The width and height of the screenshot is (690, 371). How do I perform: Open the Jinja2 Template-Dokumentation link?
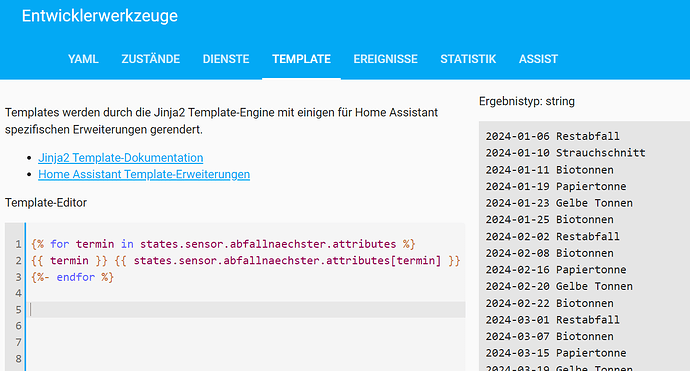121,158
